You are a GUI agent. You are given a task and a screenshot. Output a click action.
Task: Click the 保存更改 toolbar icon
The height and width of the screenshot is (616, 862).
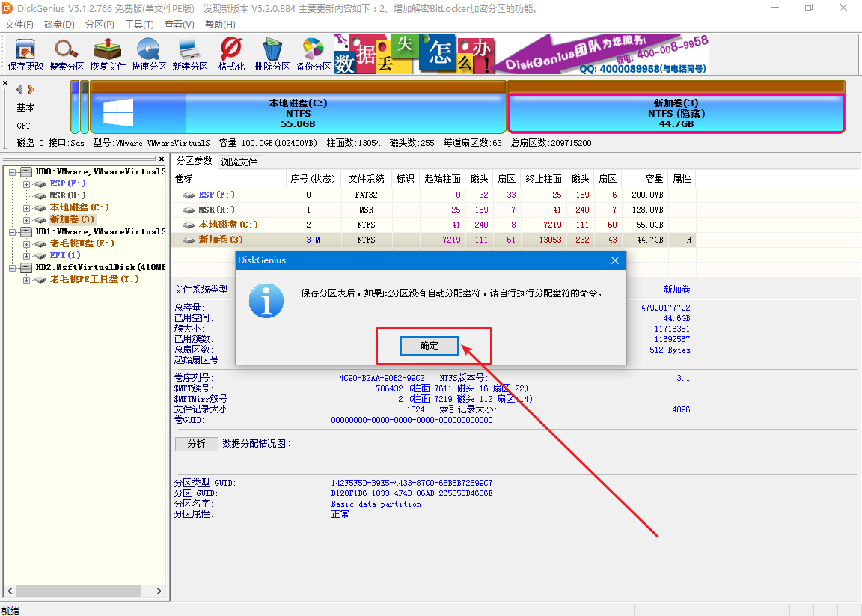[x=25, y=54]
